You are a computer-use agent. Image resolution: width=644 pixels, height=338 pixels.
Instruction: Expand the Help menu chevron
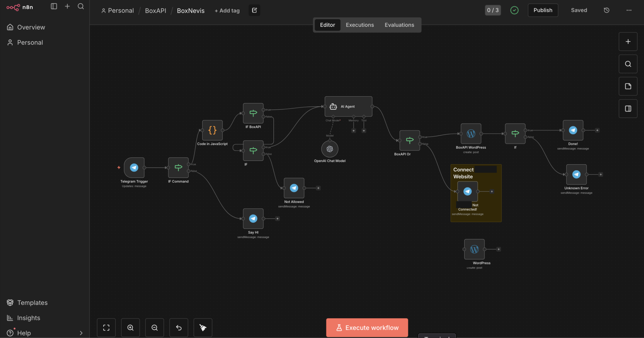(x=81, y=333)
